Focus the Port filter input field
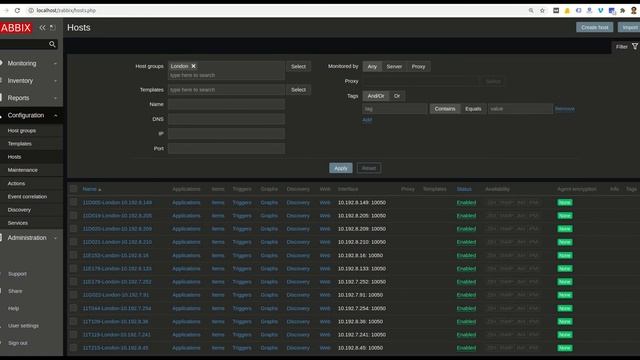640x360 pixels. pos(227,149)
